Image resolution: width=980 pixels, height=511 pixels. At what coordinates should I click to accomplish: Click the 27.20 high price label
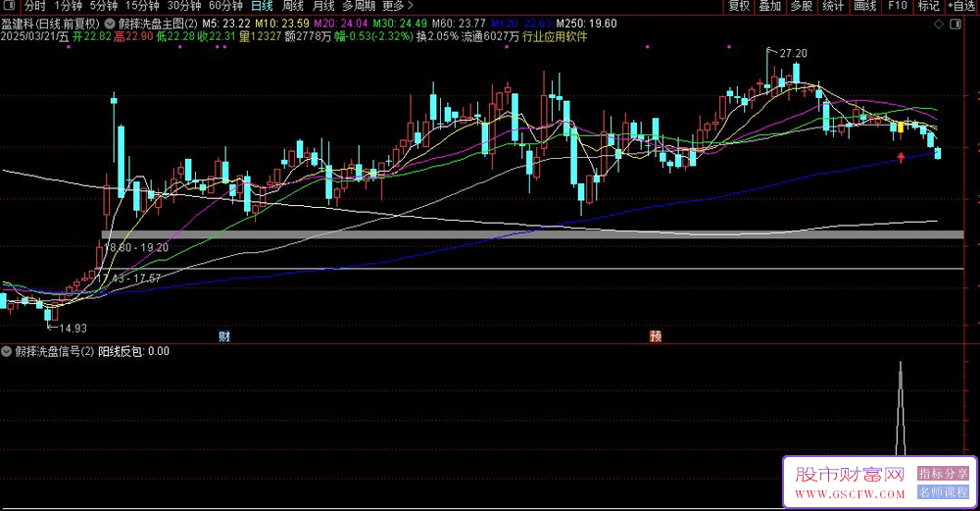[793, 54]
